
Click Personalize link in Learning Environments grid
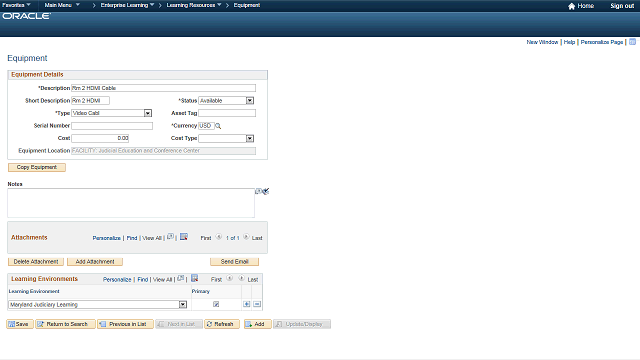point(117,280)
